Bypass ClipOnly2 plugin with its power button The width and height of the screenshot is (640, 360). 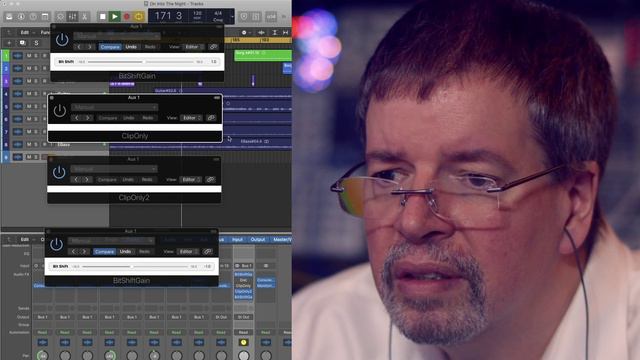pos(59,172)
